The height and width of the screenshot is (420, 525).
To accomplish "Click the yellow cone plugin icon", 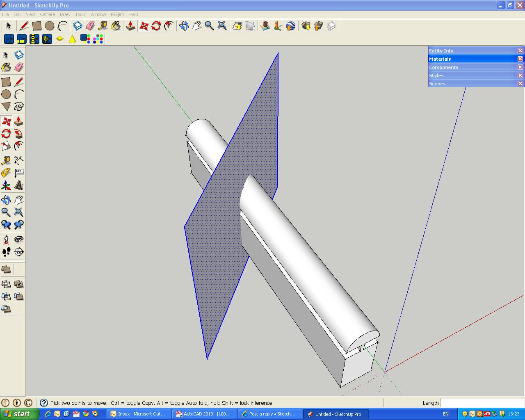I will [72, 39].
